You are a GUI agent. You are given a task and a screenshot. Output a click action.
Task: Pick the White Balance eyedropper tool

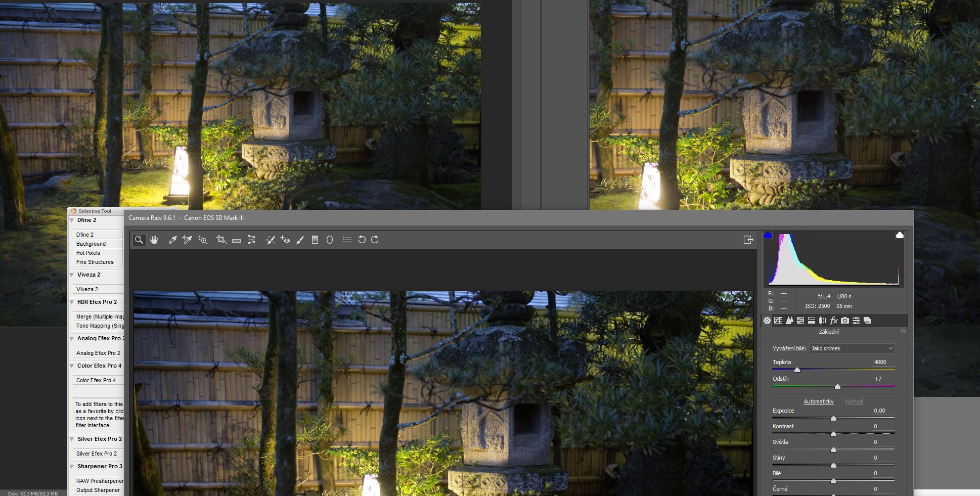coord(172,240)
